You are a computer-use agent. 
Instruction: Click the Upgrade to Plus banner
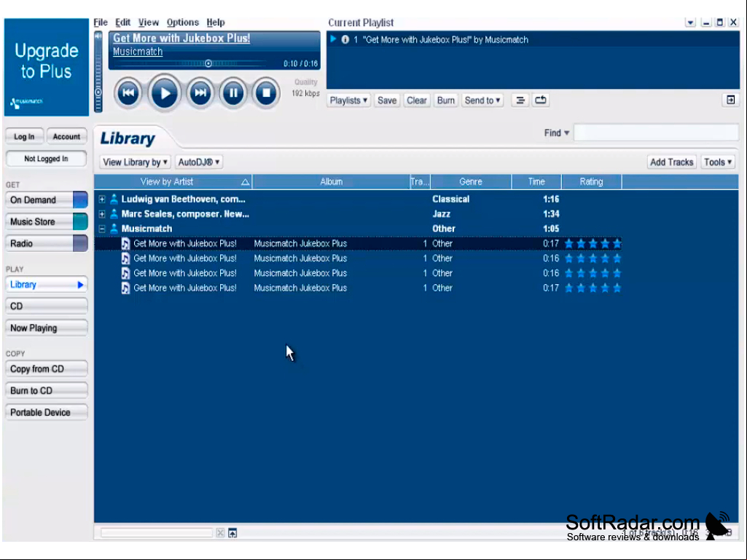click(x=46, y=67)
